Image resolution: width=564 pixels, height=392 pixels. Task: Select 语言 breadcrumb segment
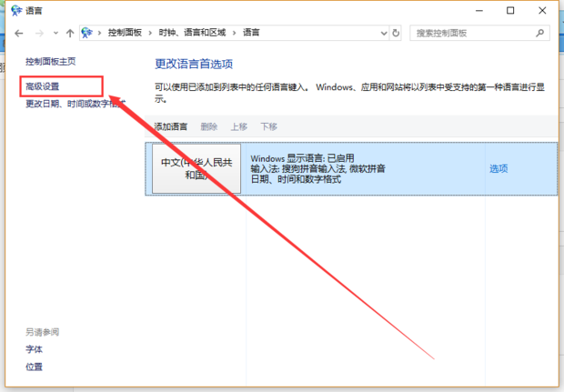251,33
